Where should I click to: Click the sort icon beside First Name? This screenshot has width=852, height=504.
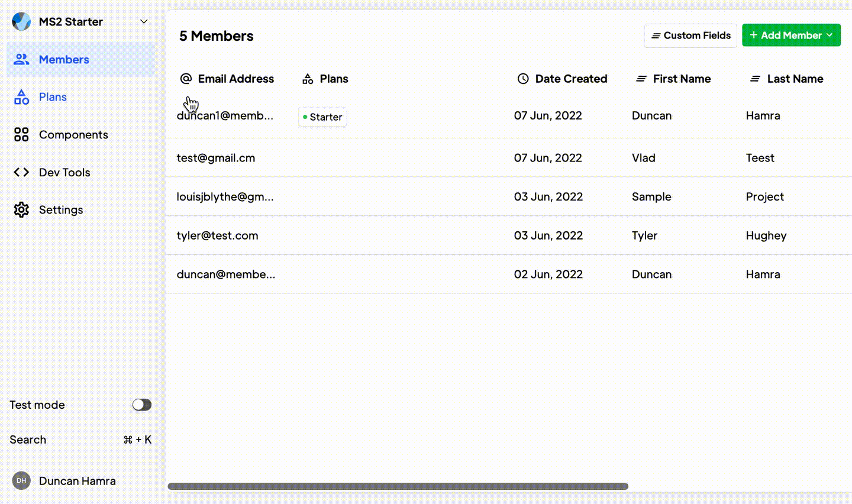pyautogui.click(x=643, y=78)
